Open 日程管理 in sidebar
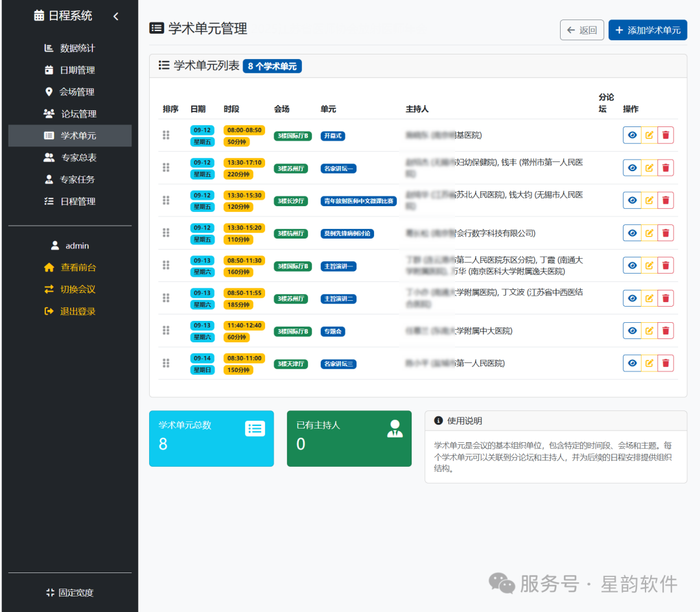The height and width of the screenshot is (612, 700). tap(69, 201)
